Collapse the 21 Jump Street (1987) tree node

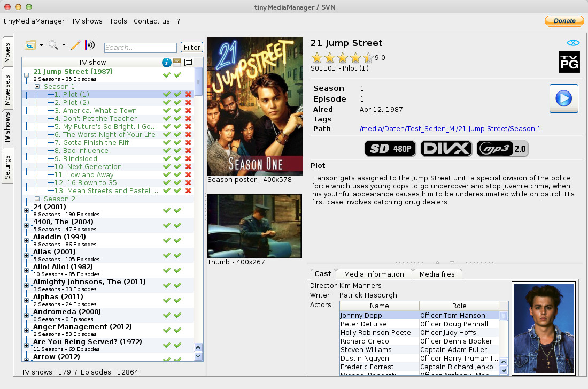(x=27, y=75)
